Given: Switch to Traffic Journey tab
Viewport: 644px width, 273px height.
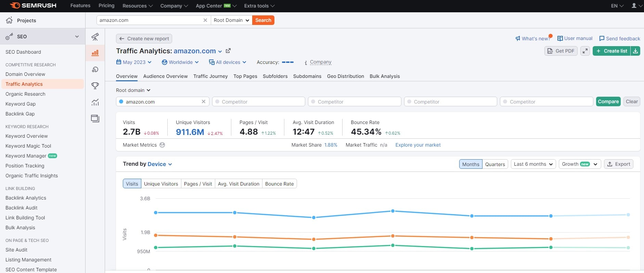Looking at the screenshot, I should (x=210, y=76).
